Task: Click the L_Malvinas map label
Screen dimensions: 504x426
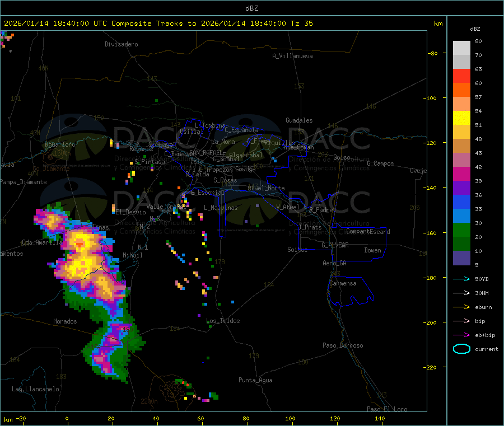Action: [221, 208]
